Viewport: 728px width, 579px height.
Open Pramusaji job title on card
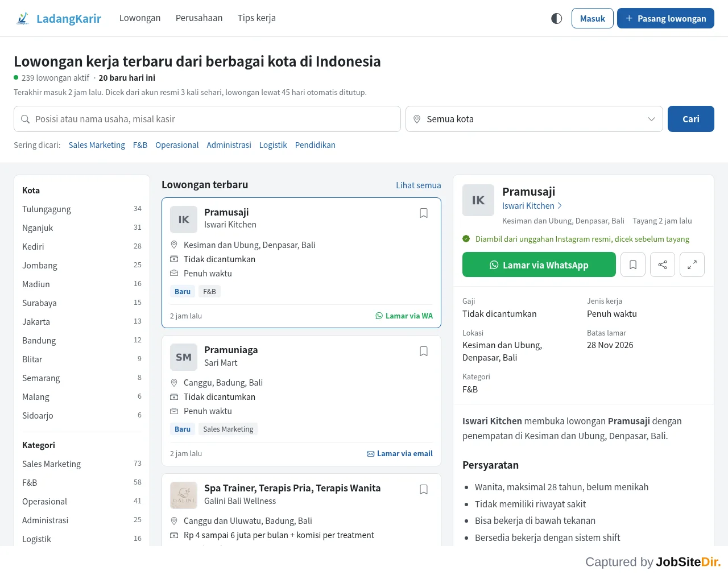point(226,212)
